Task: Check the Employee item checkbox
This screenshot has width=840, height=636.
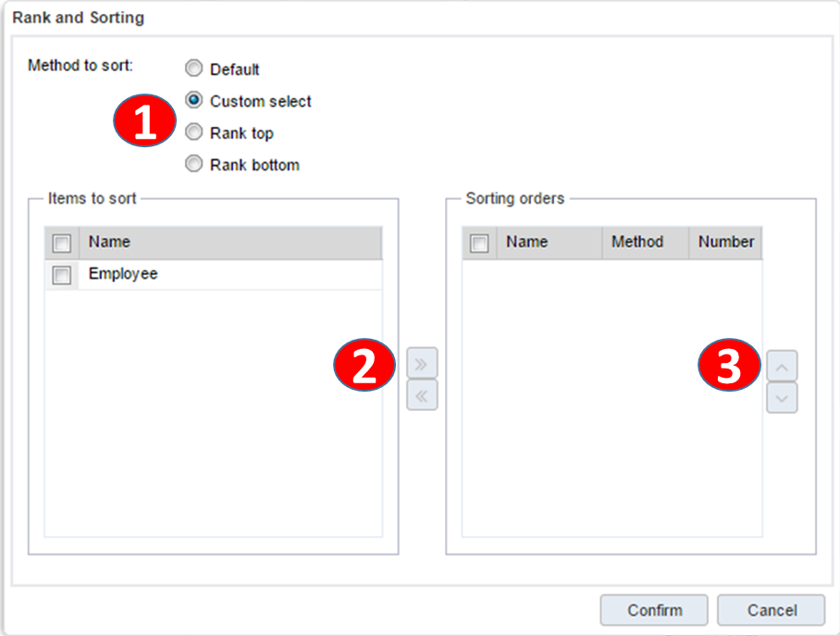Action: click(62, 275)
